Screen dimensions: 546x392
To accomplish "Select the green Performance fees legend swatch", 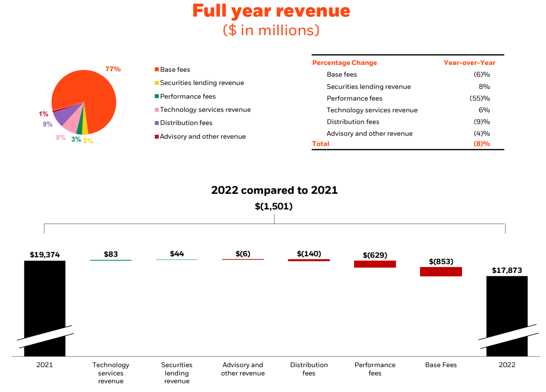I will point(157,97).
